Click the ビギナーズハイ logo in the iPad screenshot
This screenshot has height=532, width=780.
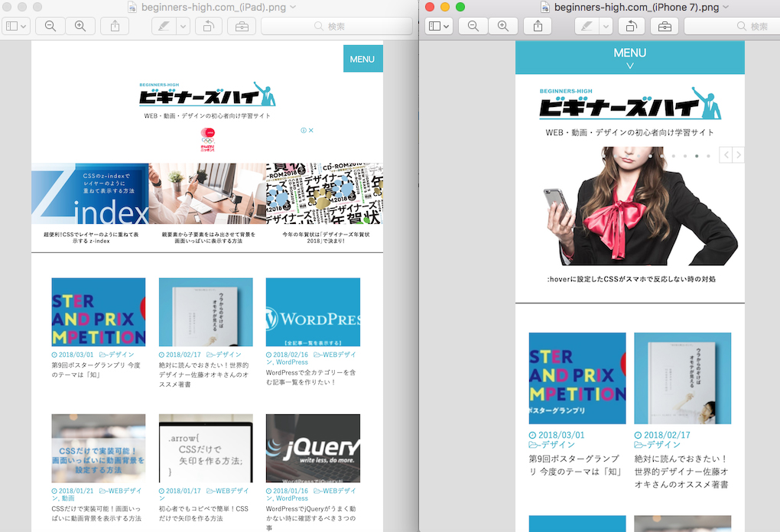207,94
